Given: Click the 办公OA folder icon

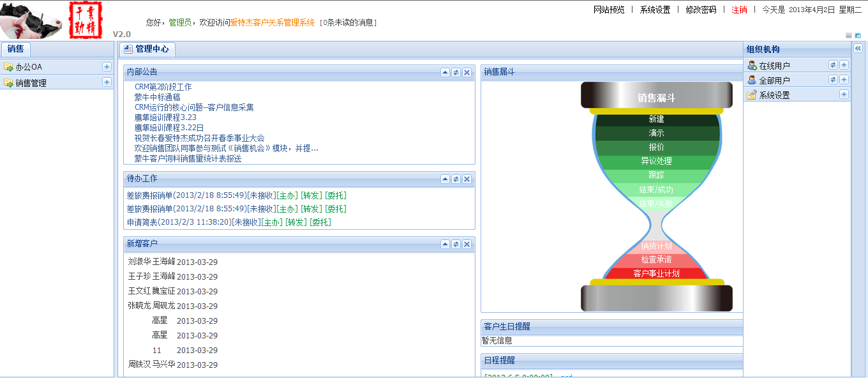Looking at the screenshot, I should click(x=8, y=67).
